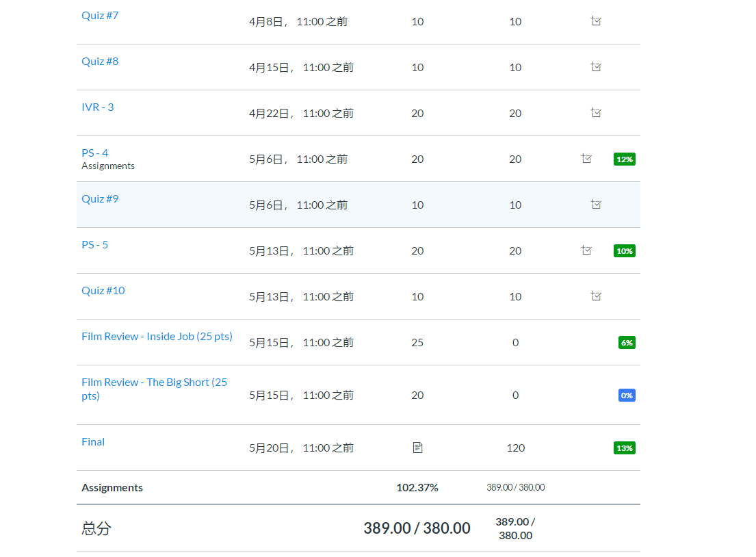
Task: Open the Quiz #7 assignment link
Action: [x=100, y=15]
